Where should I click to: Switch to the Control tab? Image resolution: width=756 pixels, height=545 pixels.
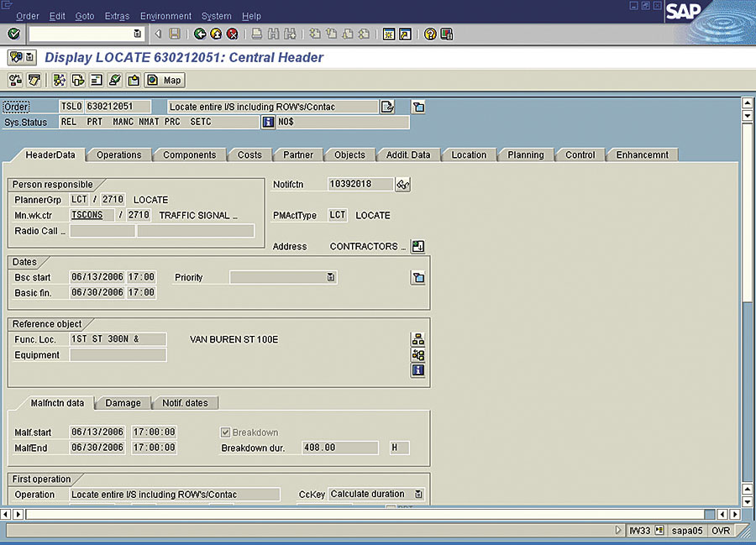580,155
